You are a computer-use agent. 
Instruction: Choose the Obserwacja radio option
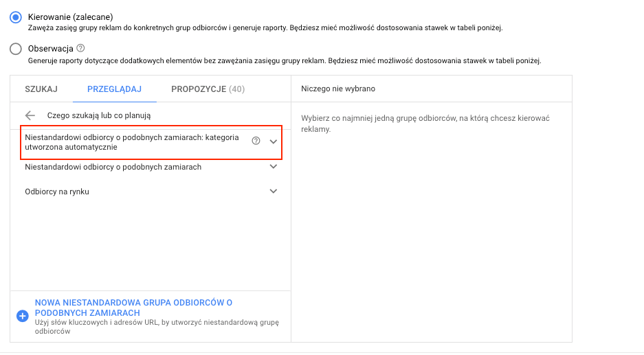tap(16, 49)
